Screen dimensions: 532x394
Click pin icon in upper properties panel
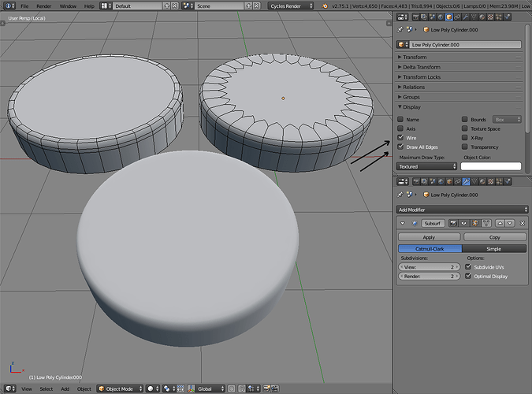pyautogui.click(x=400, y=29)
